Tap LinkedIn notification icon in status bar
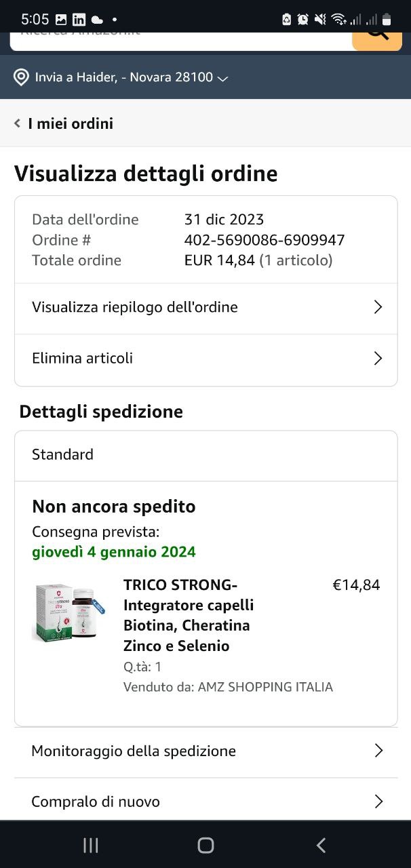This screenshot has width=411, height=868. coord(79,19)
